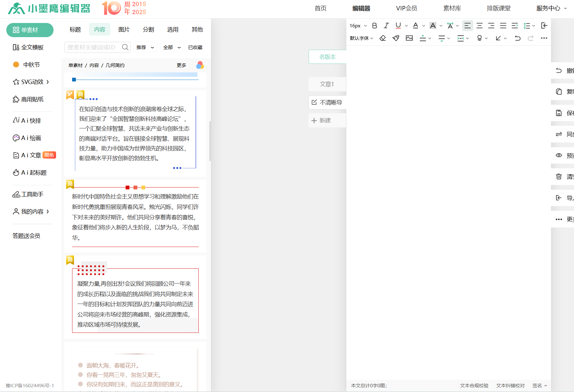Click the eraser clear-format icon
Screen dimensions: 574x392
pyautogui.click(x=383, y=38)
